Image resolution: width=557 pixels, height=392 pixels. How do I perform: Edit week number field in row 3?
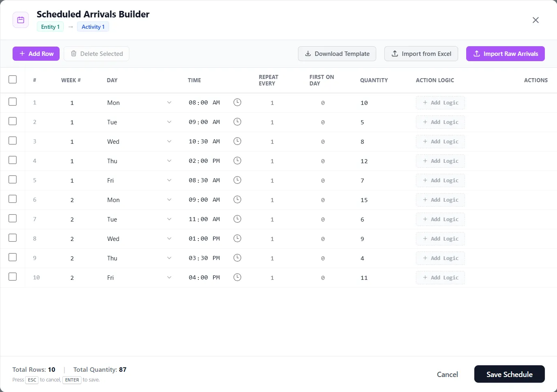72,142
